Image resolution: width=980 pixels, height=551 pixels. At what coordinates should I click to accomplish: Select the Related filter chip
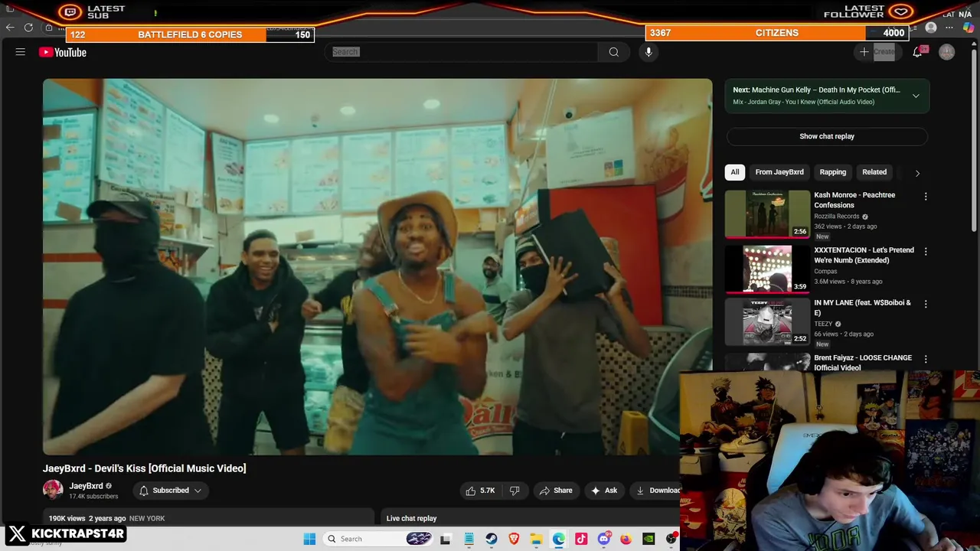(x=874, y=172)
